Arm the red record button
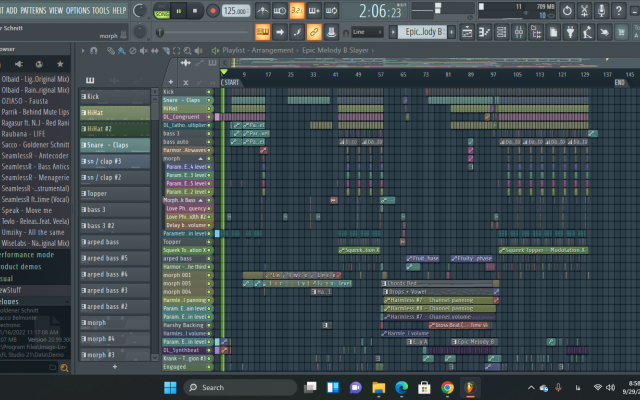640x400 pixels. (x=212, y=11)
